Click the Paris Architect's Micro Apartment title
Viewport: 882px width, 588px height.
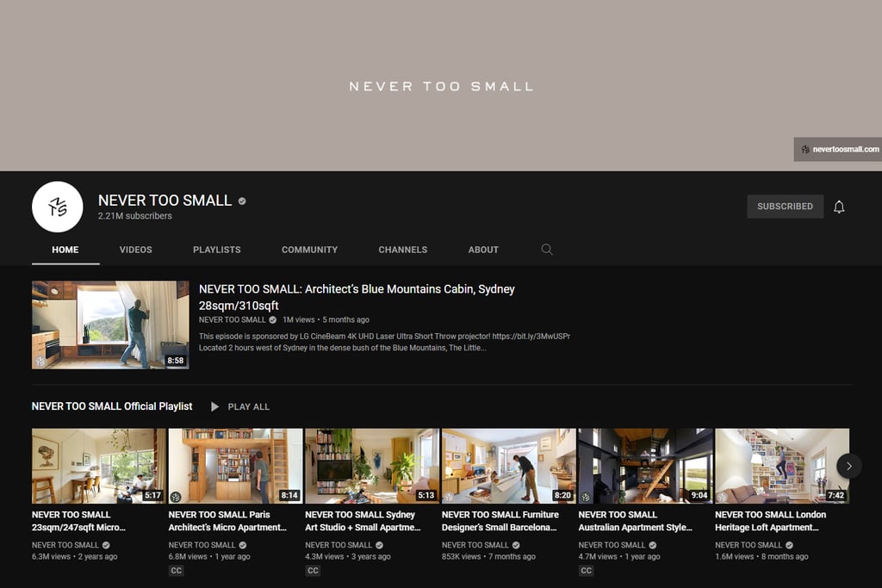[227, 521]
